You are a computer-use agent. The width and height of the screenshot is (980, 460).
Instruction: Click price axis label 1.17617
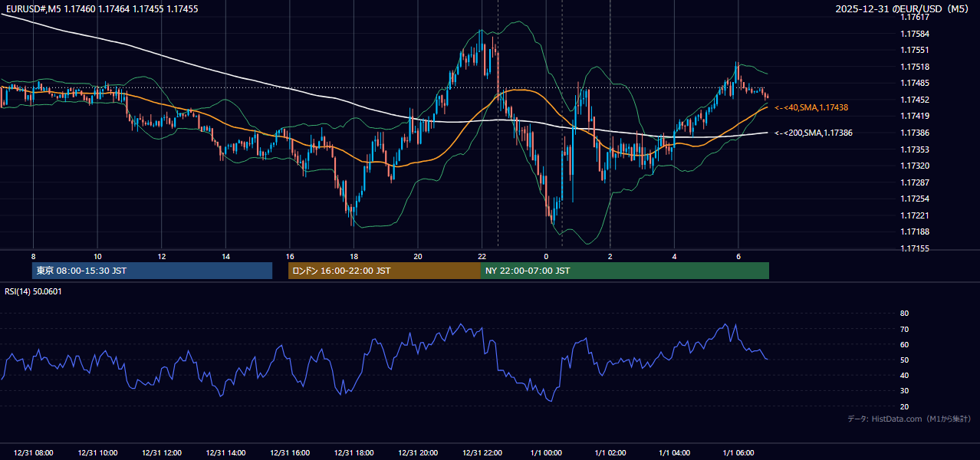point(914,17)
